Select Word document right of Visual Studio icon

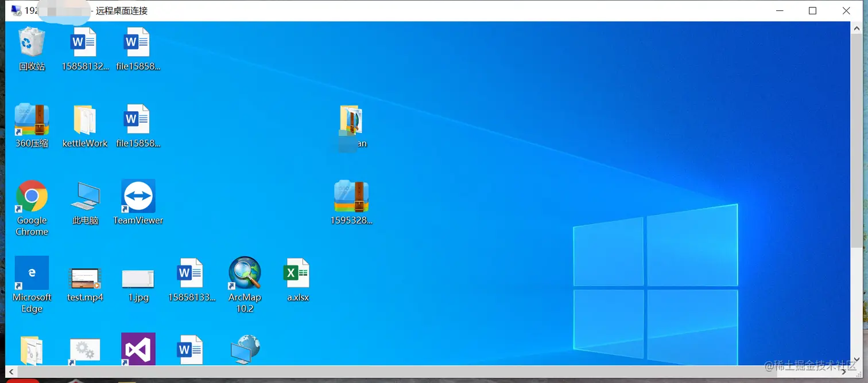191,349
